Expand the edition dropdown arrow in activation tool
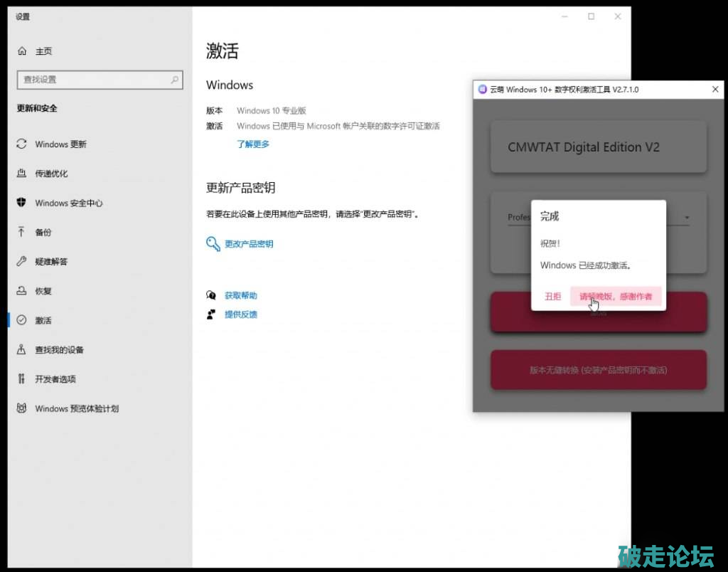 [x=687, y=218]
